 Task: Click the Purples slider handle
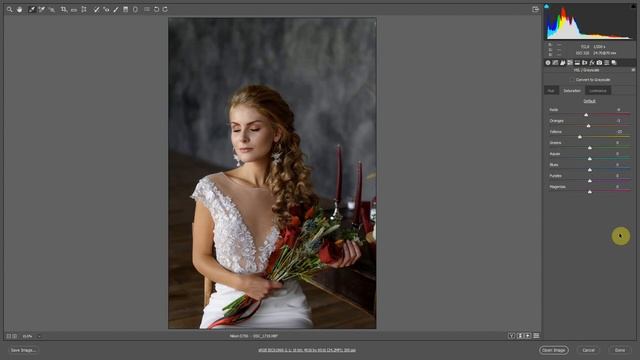click(x=590, y=181)
